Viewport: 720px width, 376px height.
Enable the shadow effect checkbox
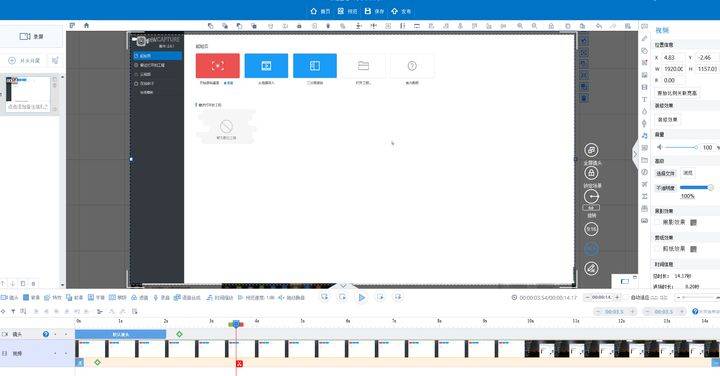click(x=658, y=222)
